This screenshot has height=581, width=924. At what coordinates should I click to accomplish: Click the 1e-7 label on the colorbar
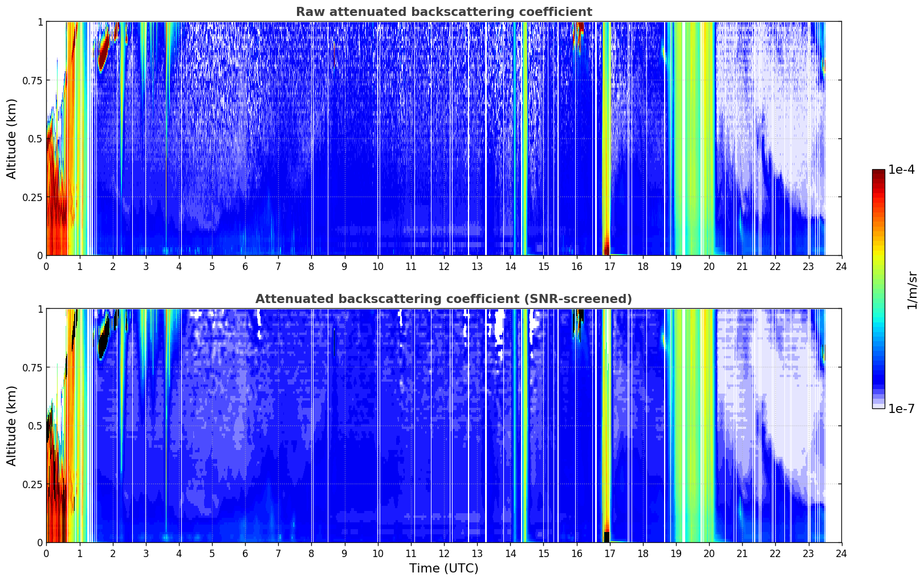[x=901, y=408]
